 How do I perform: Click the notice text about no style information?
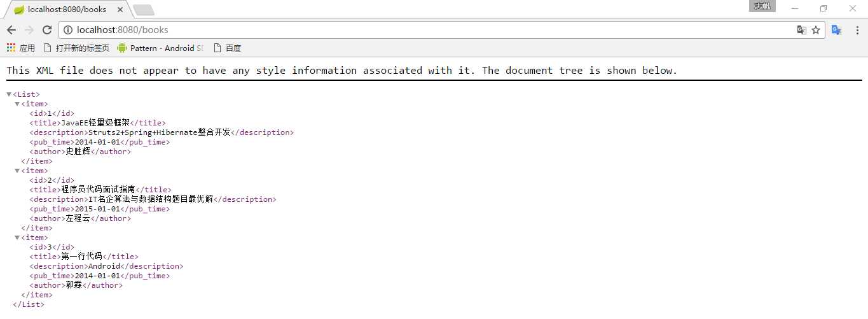[x=342, y=71]
